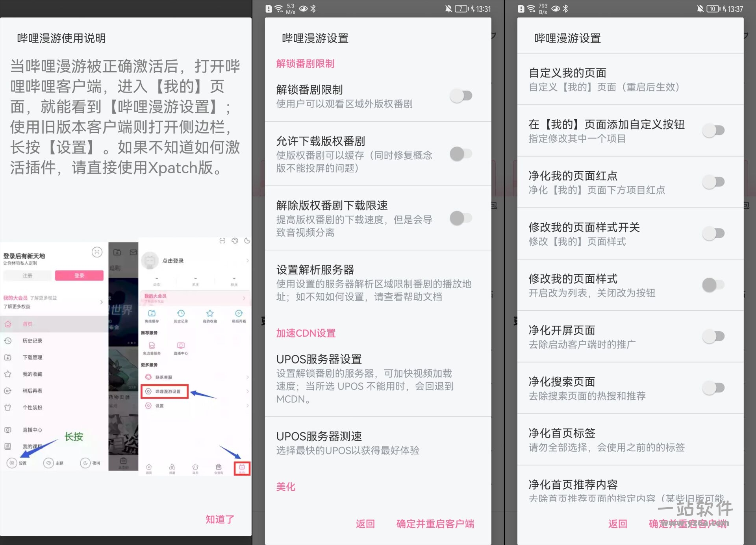Tap the grey 注册 button in tutorial
Image resolution: width=756 pixels, height=545 pixels.
click(27, 275)
